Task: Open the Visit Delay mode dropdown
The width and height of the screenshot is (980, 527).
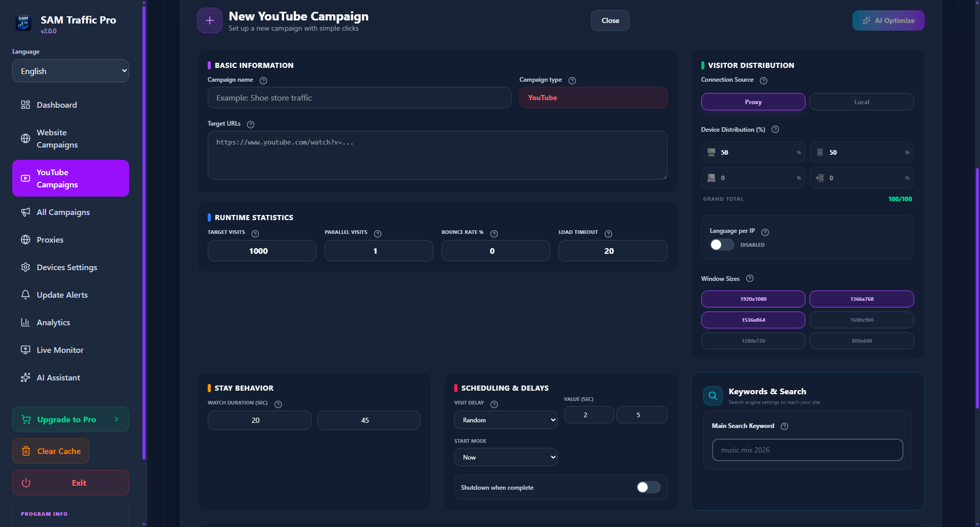Action: pos(505,419)
